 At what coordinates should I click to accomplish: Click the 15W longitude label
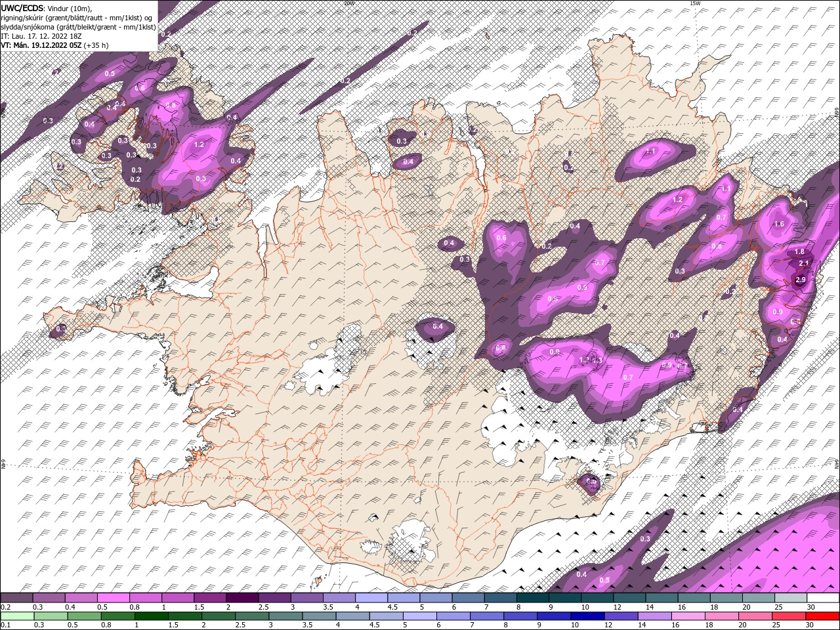[695, 3]
